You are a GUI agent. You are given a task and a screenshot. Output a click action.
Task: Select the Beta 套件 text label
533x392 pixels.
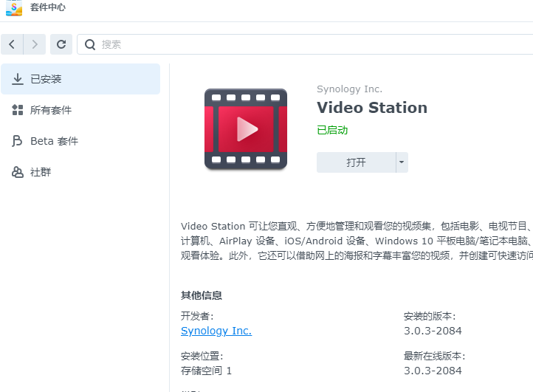54,141
